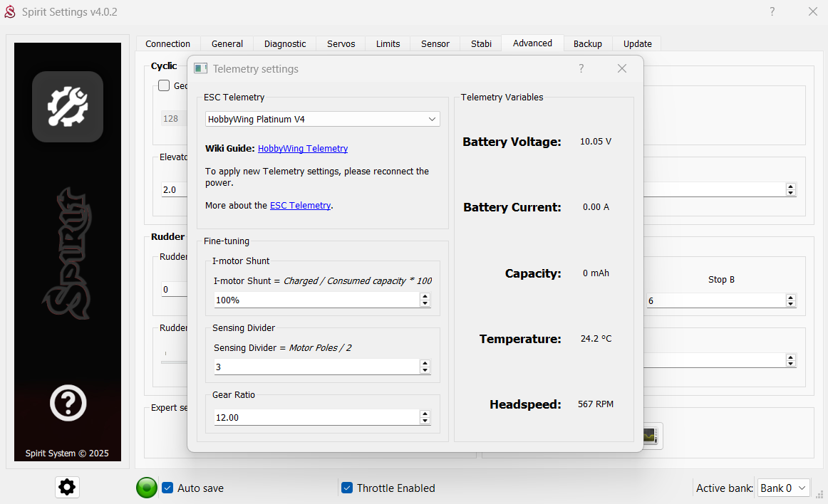Switch to the Diagnostic tab

pyautogui.click(x=285, y=43)
